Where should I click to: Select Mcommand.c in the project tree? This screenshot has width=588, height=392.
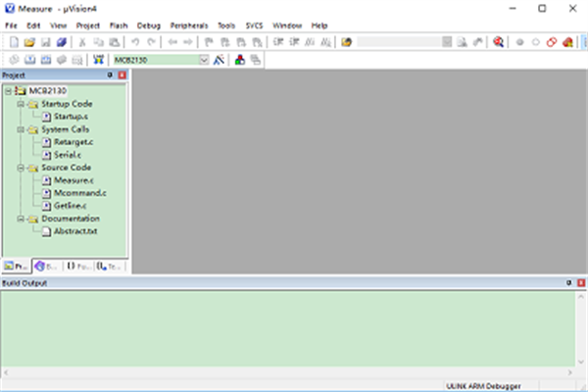(x=80, y=193)
